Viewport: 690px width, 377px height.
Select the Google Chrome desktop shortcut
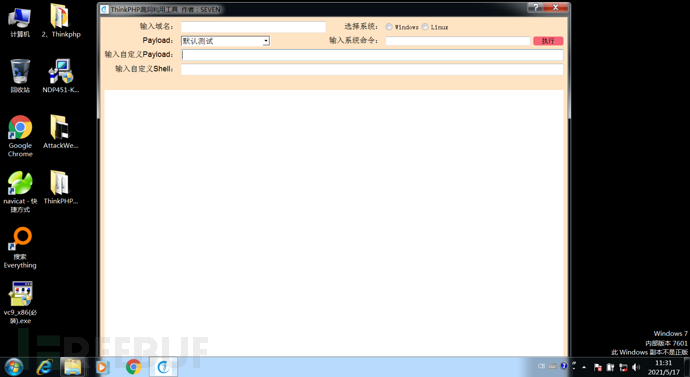coord(20,136)
